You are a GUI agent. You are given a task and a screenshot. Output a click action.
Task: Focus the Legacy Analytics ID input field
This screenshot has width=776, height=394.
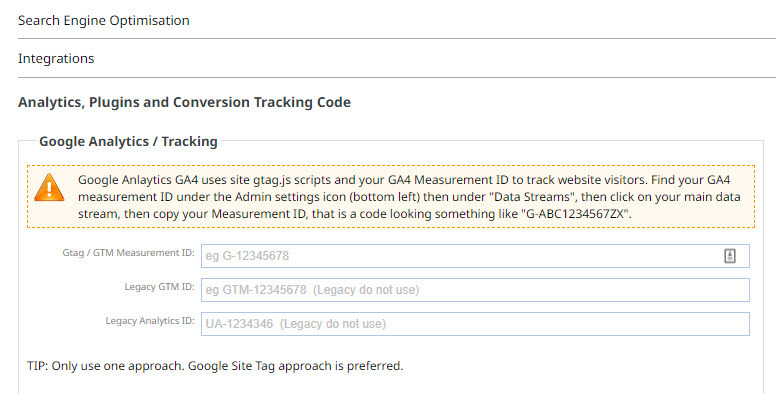[x=475, y=324]
